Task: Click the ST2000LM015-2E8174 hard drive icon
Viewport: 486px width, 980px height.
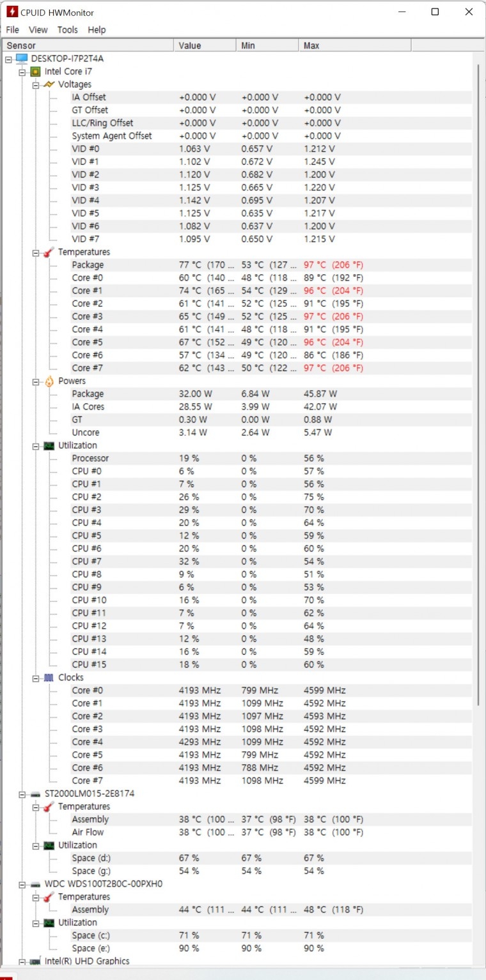Action: point(35,794)
